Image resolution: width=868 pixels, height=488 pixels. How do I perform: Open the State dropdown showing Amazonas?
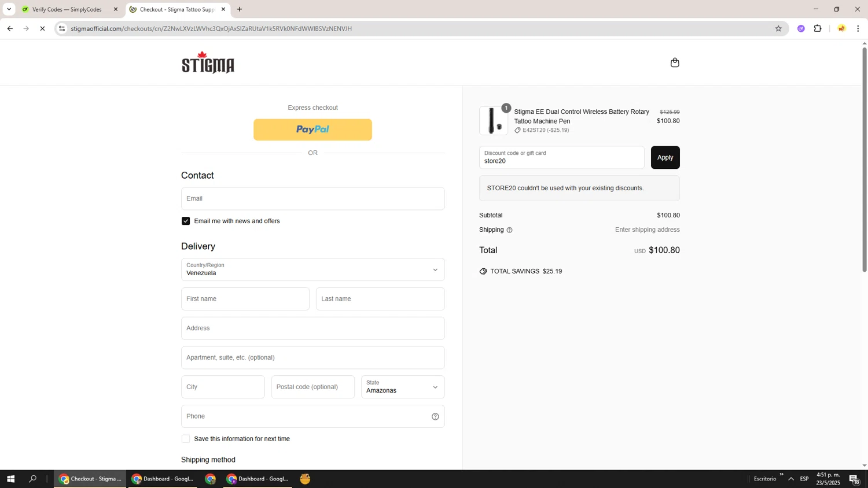click(403, 387)
